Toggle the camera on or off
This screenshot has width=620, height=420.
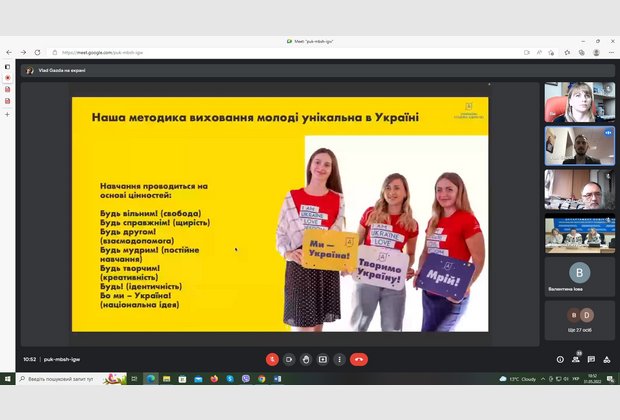(x=289, y=359)
